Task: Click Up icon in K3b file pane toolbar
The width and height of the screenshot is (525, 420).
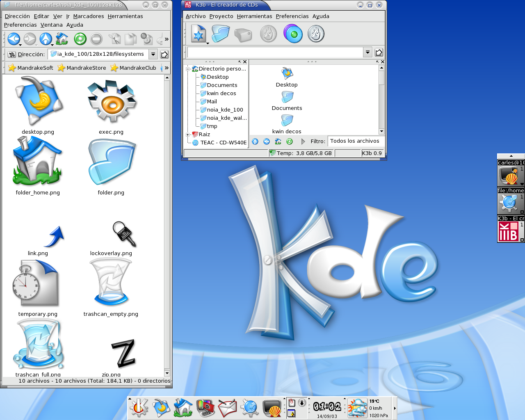Action: click(x=255, y=142)
